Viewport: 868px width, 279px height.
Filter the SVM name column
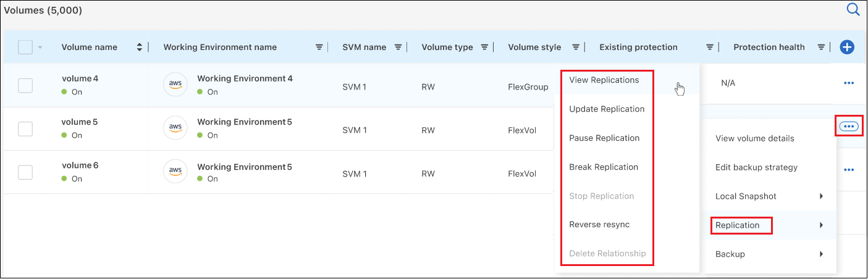point(398,48)
